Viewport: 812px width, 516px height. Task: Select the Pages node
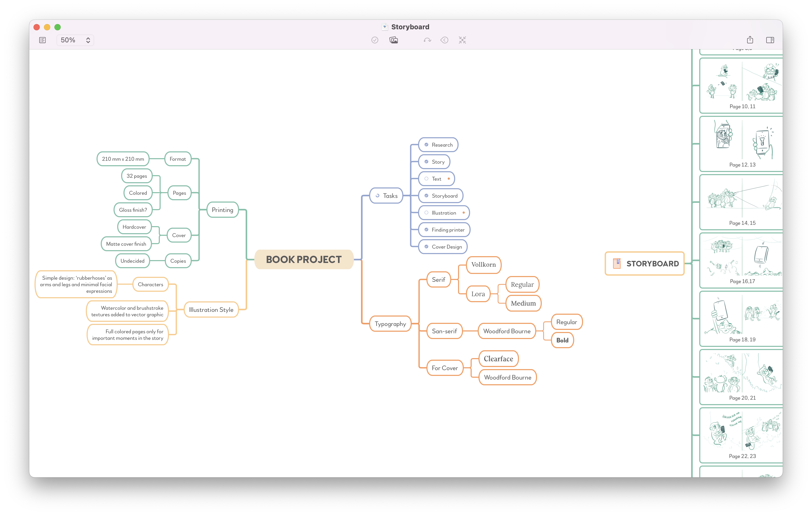(179, 193)
